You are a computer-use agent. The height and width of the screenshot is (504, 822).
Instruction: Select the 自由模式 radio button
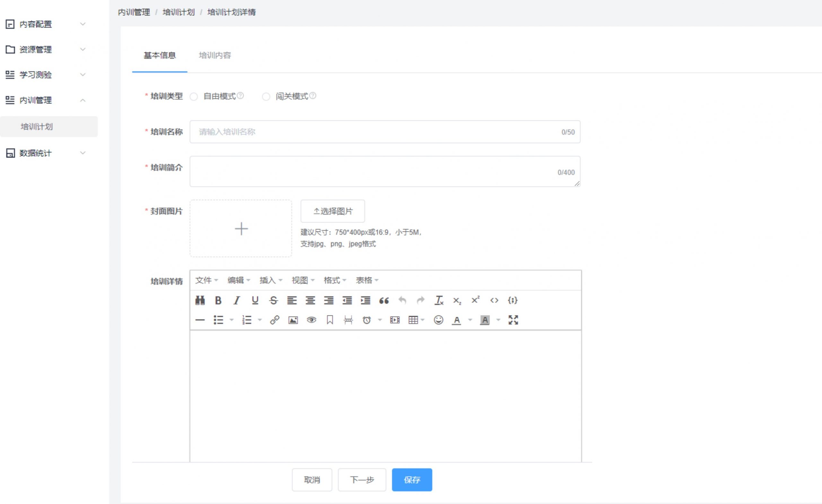click(194, 97)
